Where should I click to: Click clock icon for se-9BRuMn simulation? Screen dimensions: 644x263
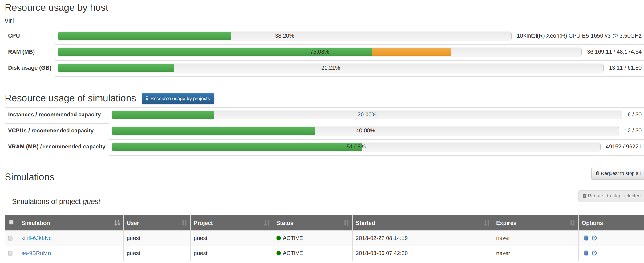point(594,253)
